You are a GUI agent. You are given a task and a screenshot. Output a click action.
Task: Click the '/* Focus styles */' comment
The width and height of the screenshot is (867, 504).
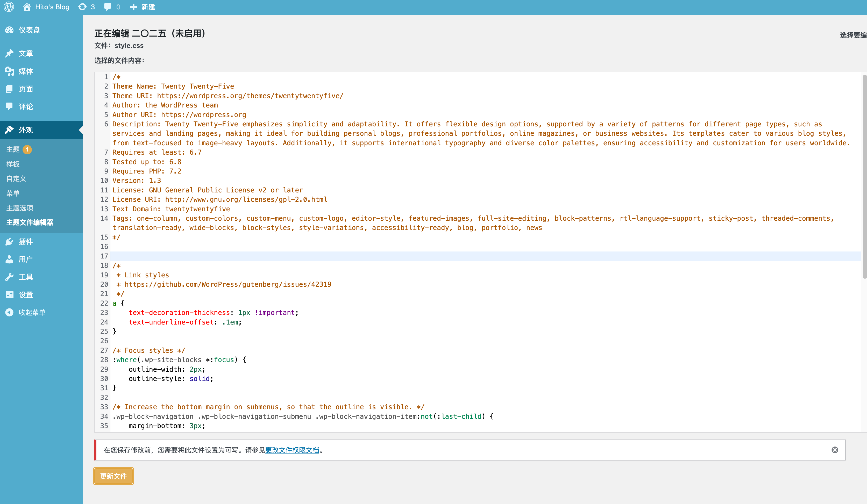(x=149, y=350)
